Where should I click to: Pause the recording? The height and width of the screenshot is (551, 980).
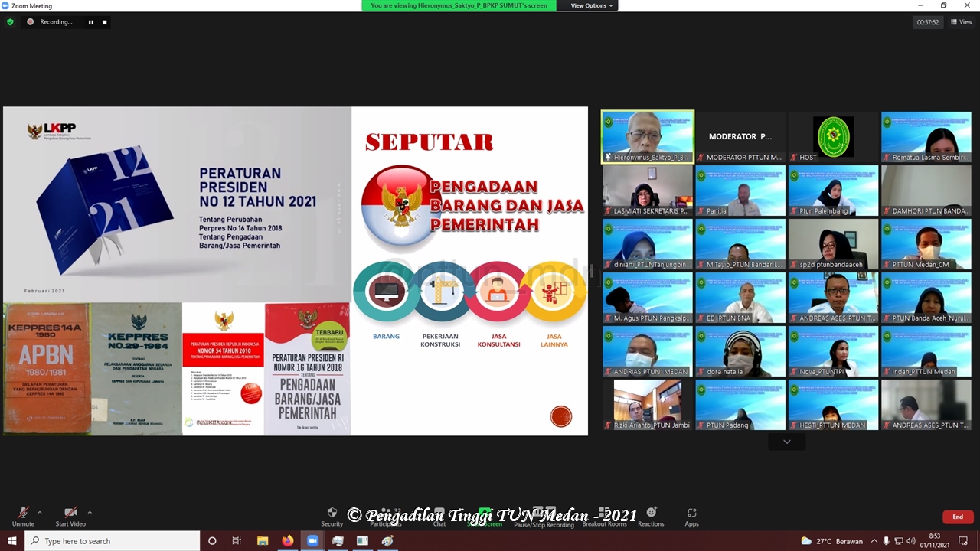[x=91, y=22]
